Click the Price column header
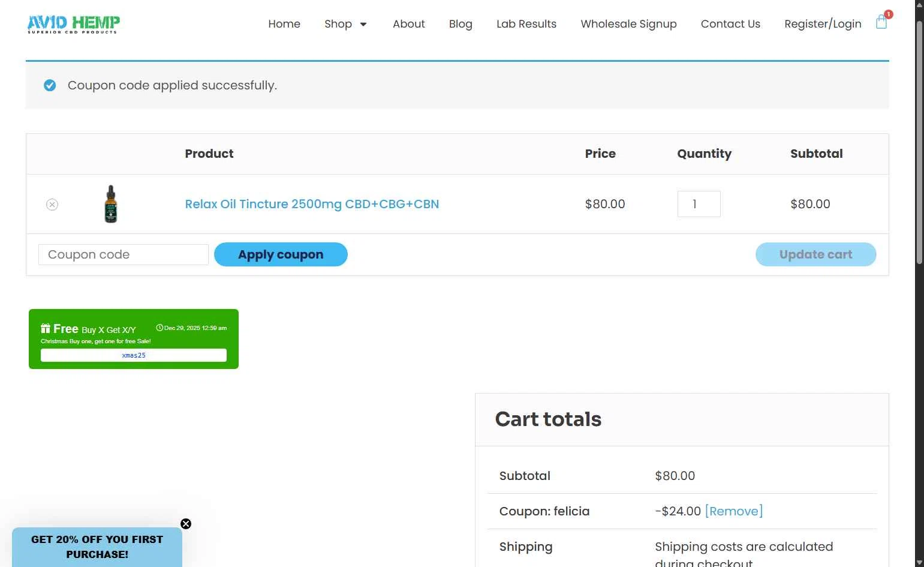The width and height of the screenshot is (924, 567). [x=600, y=154]
